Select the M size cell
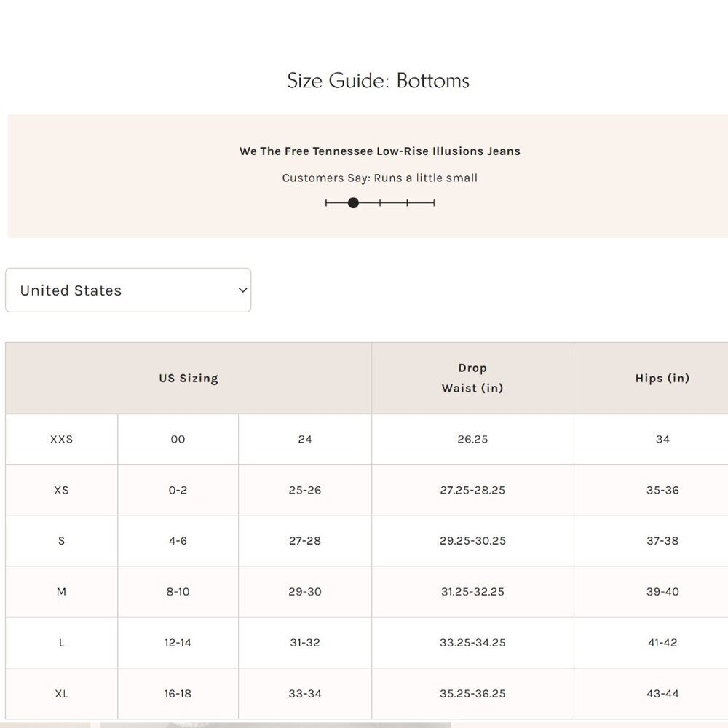This screenshot has height=728, width=728. pos(62,592)
